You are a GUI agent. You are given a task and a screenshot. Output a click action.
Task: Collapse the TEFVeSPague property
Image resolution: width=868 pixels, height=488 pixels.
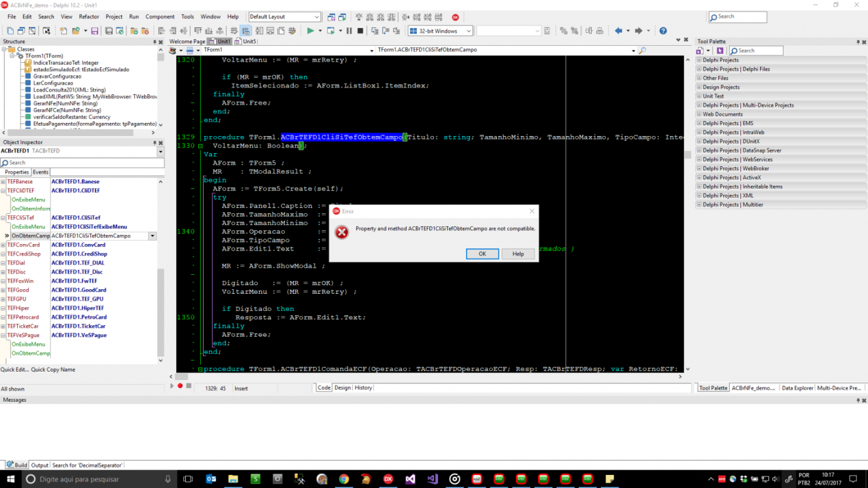(3, 336)
